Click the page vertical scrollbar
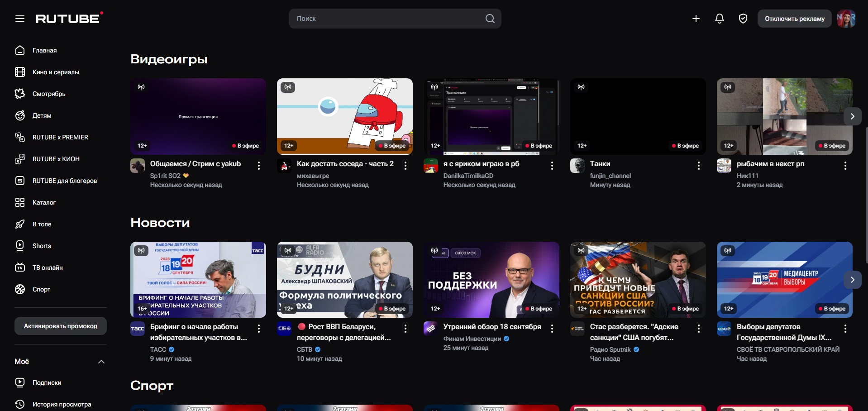This screenshot has height=411, width=868. tap(866, 195)
